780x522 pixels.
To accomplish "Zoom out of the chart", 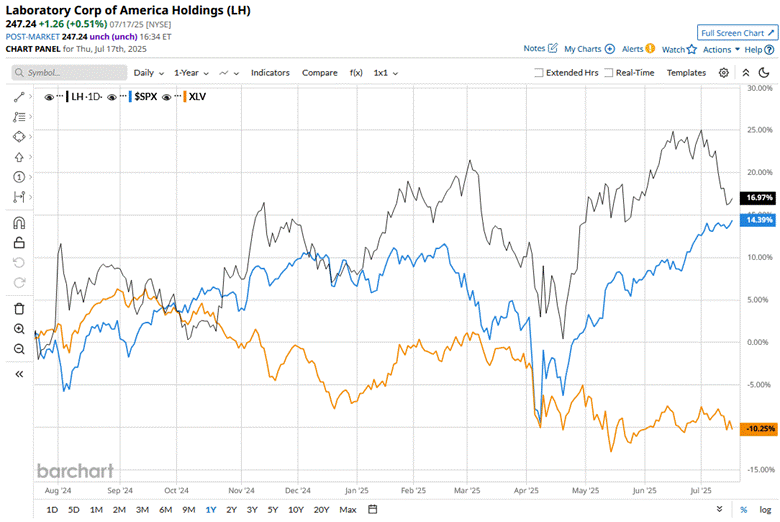I will coord(19,349).
